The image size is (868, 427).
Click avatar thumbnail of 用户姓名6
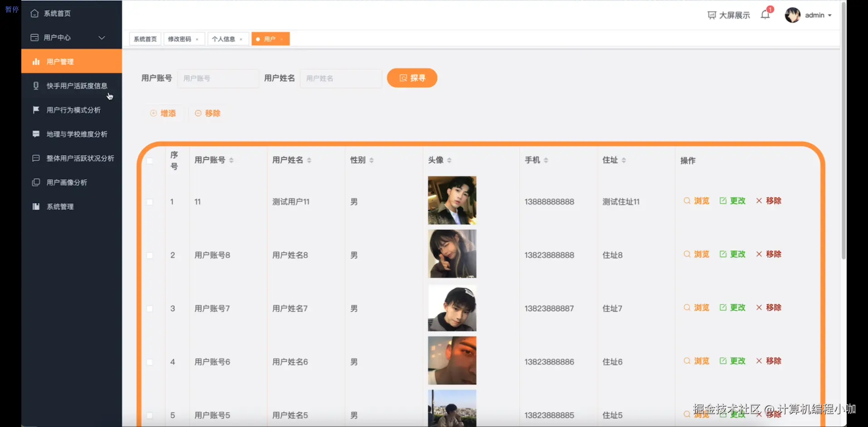[452, 360]
